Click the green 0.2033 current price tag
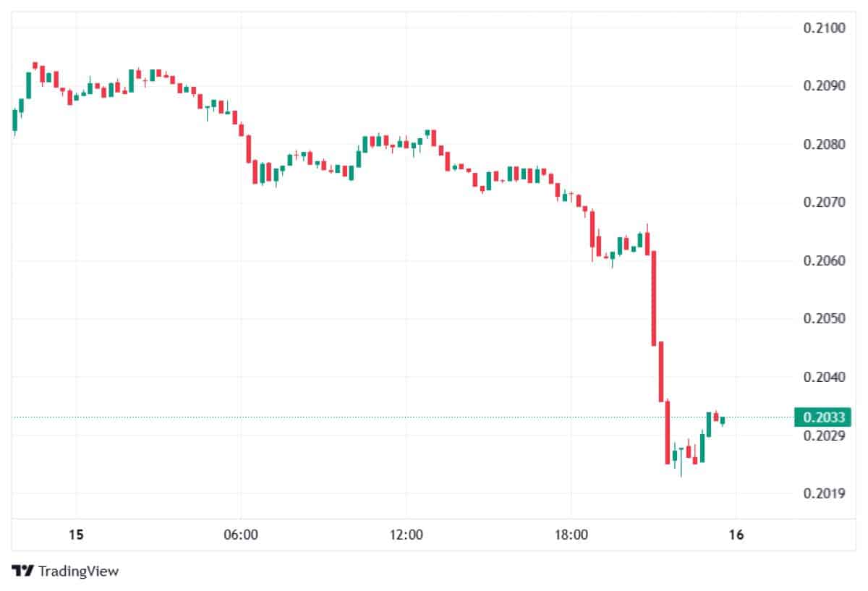The image size is (868, 591). [822, 417]
